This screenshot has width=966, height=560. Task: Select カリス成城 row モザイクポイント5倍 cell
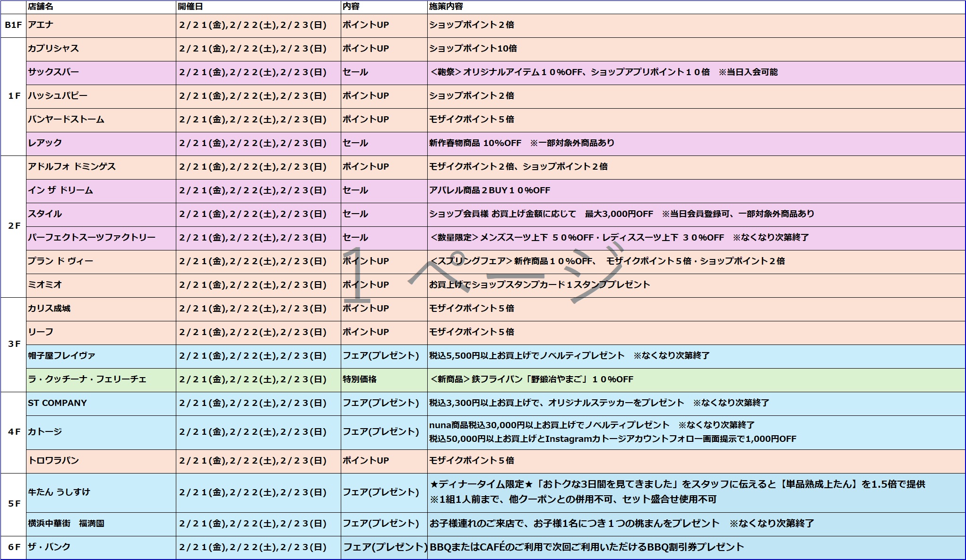point(696,309)
